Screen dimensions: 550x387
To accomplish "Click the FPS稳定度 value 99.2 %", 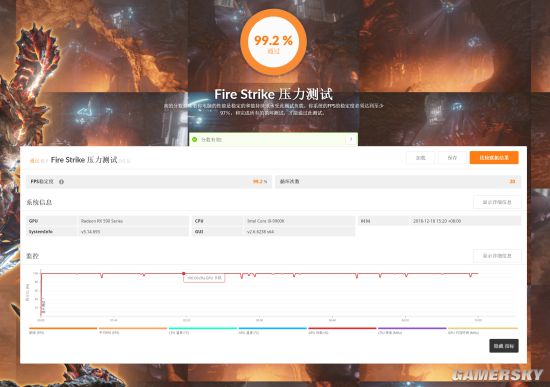I will pos(260,181).
